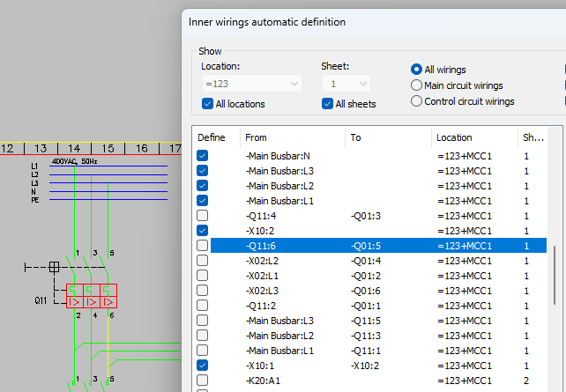Click the Q11 circuit breaker symbol

92,296
